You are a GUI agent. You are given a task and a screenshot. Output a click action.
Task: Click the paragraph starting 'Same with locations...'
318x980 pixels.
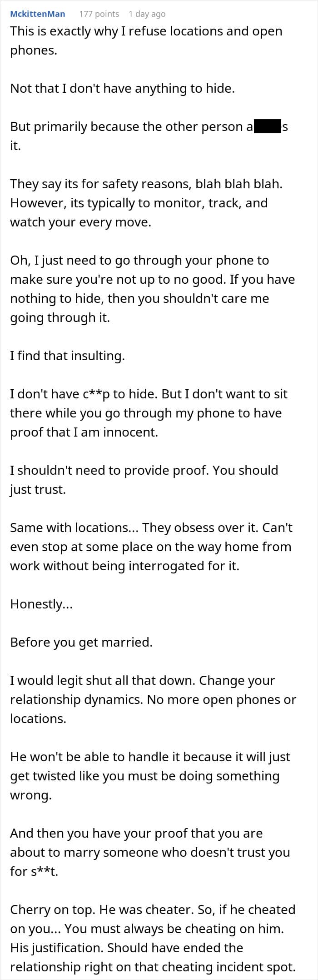coord(151,547)
